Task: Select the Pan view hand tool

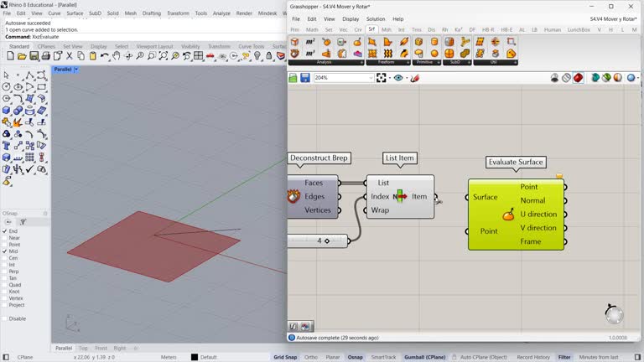Action: [x=117, y=56]
